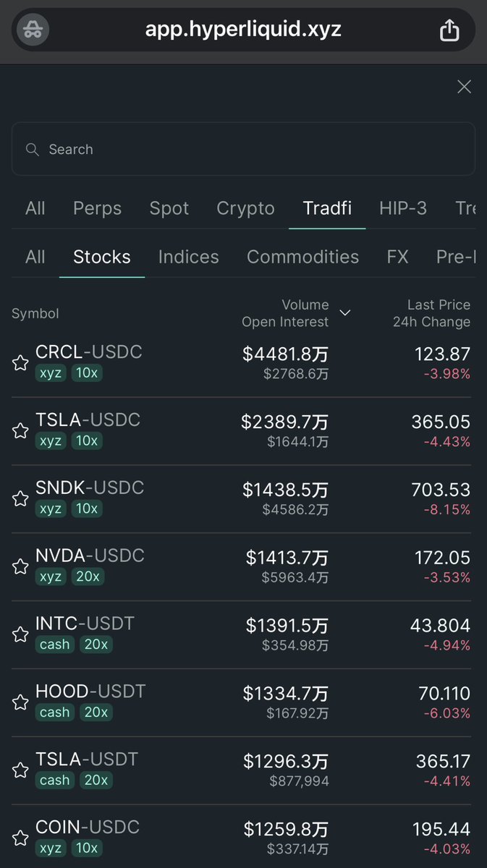
Task: Favorite the TSLA-USDT cash market
Action: tap(20, 771)
